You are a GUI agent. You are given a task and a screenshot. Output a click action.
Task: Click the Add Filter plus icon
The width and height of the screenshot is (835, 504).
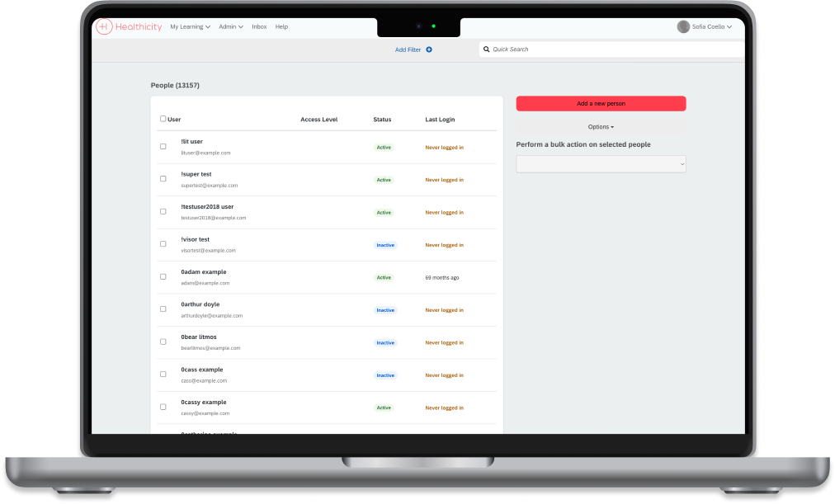tap(429, 49)
